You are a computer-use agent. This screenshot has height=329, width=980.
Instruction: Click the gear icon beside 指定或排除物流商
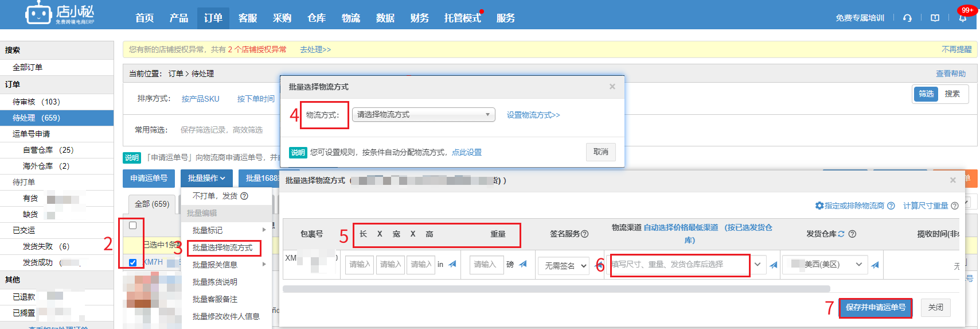819,206
